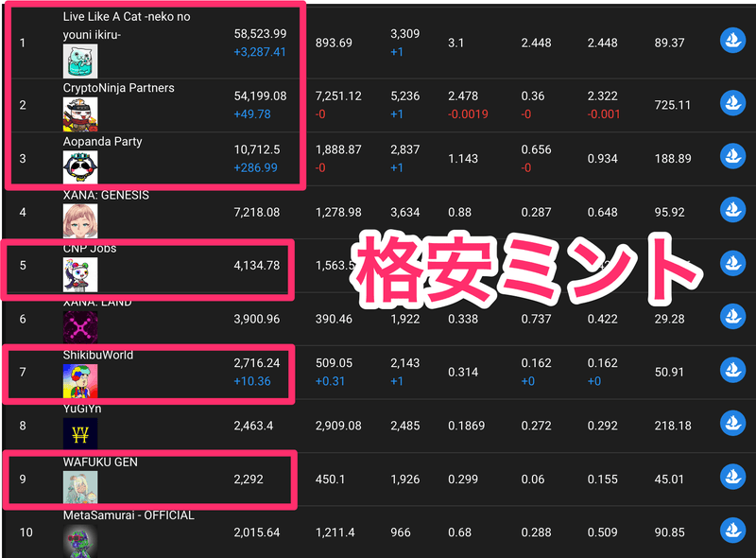
Task: Select the volume value 7,218.08
Action: click(x=257, y=213)
